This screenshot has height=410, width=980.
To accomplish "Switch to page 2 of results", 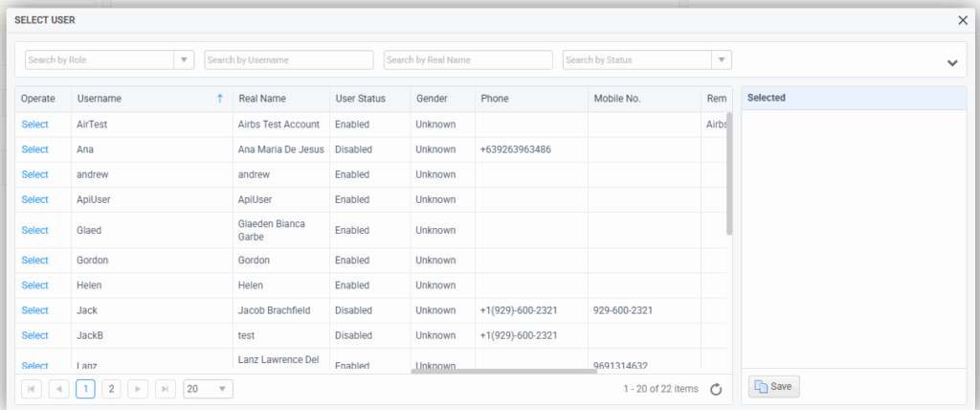I will click(112, 389).
